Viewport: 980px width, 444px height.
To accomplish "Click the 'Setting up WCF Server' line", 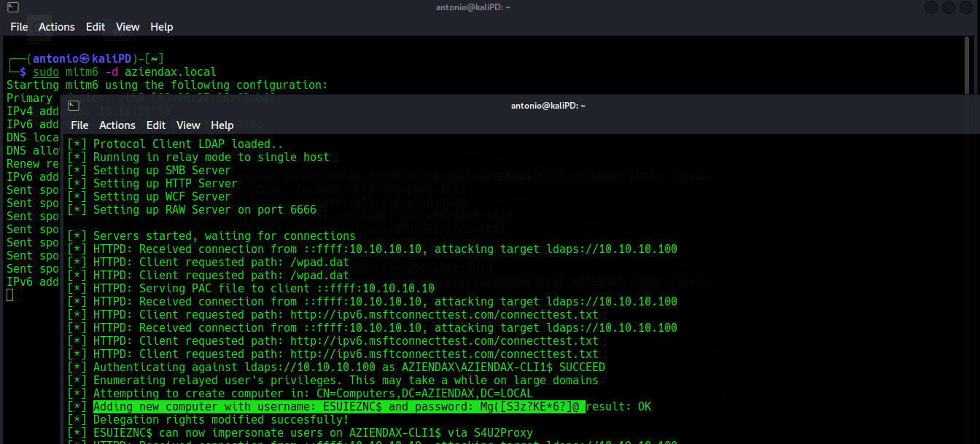I will [149, 197].
